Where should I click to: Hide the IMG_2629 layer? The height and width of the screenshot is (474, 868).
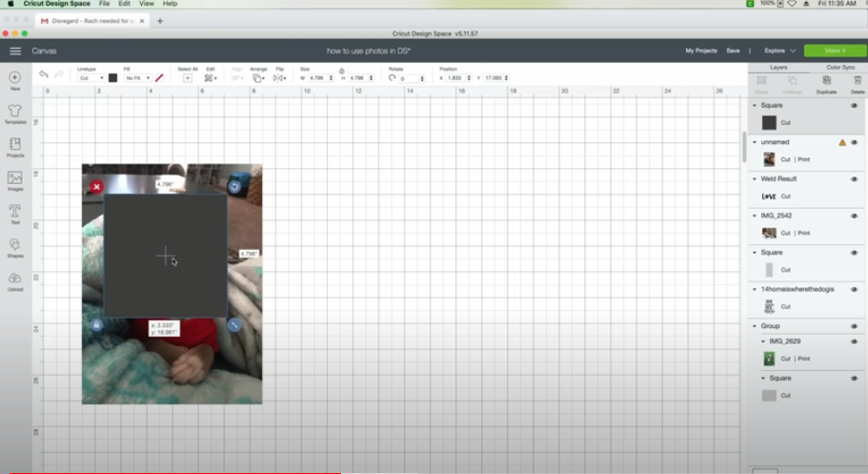coord(854,341)
